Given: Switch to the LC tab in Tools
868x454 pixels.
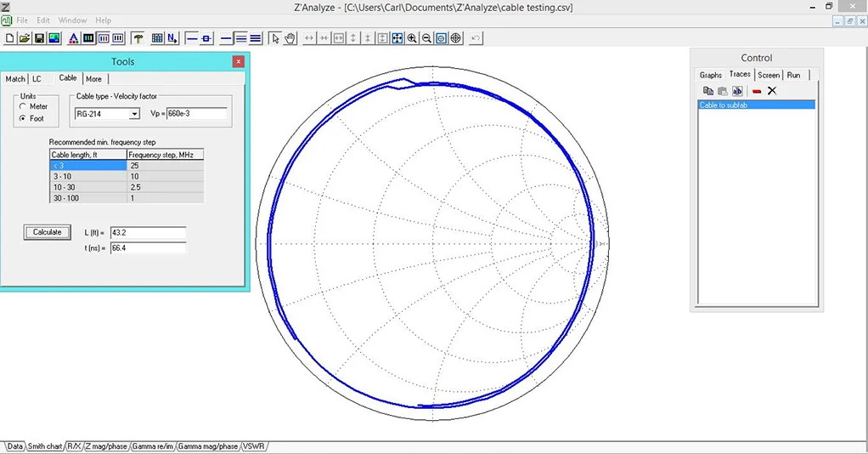Looking at the screenshot, I should click(x=37, y=79).
